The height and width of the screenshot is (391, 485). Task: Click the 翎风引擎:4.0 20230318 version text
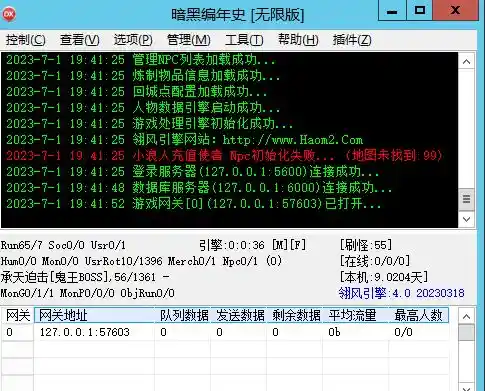tap(402, 293)
